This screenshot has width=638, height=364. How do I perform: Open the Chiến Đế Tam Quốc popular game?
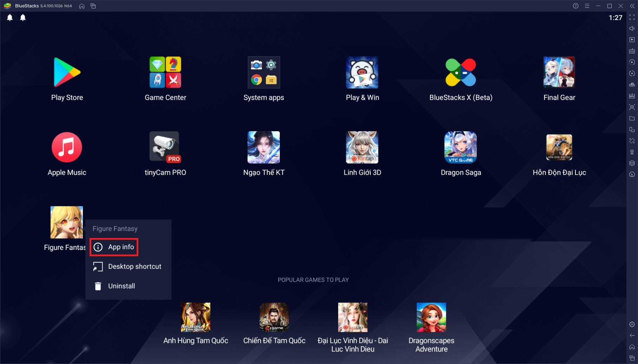coord(274,317)
